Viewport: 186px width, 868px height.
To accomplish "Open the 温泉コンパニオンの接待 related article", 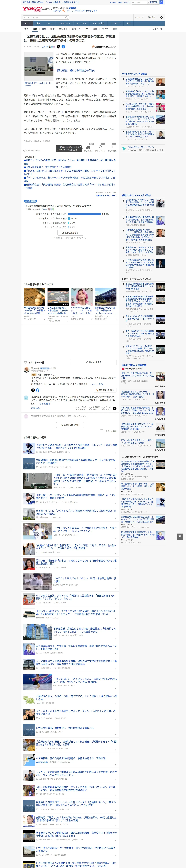I will pos(70,162).
